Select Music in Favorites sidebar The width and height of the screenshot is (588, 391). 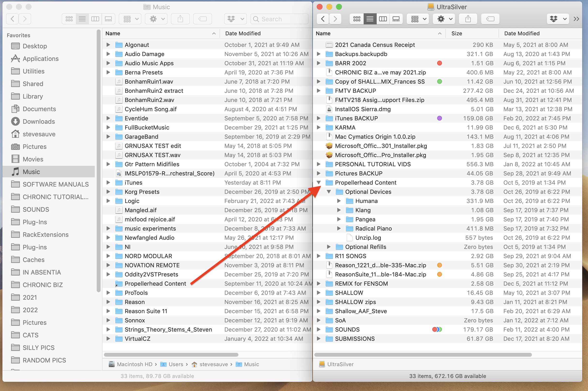(49, 172)
